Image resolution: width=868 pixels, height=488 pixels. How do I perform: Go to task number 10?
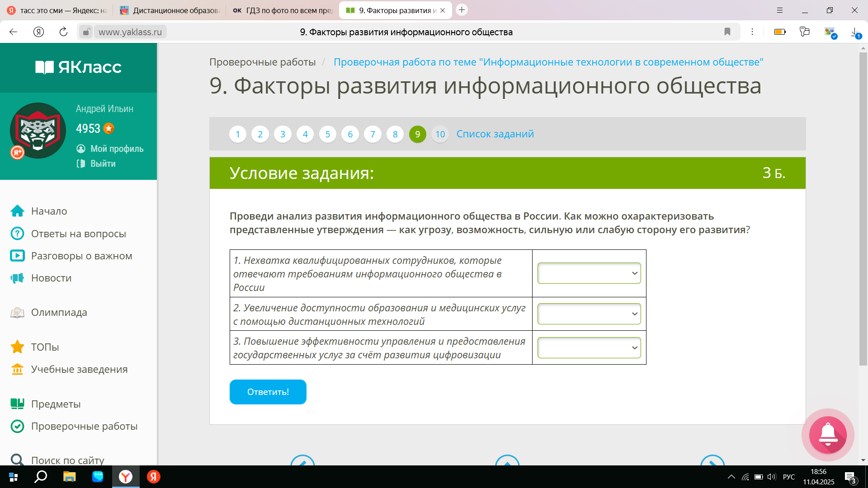point(440,134)
